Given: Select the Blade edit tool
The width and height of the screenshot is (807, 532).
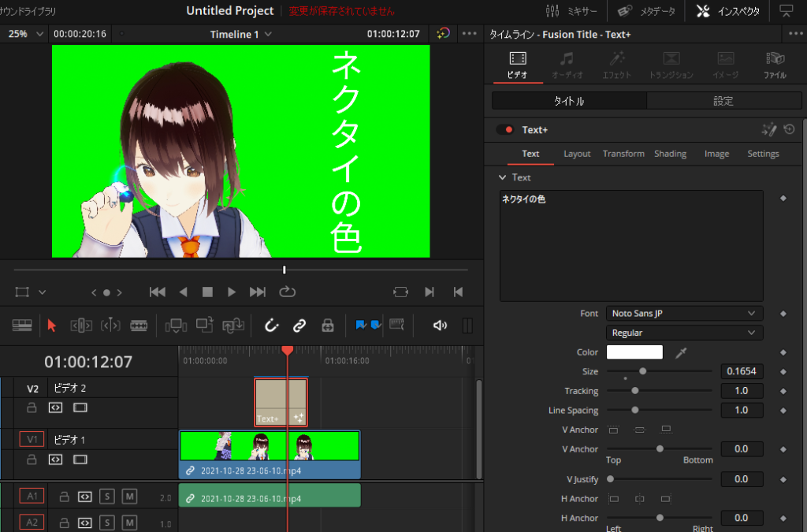Looking at the screenshot, I should 139,326.
